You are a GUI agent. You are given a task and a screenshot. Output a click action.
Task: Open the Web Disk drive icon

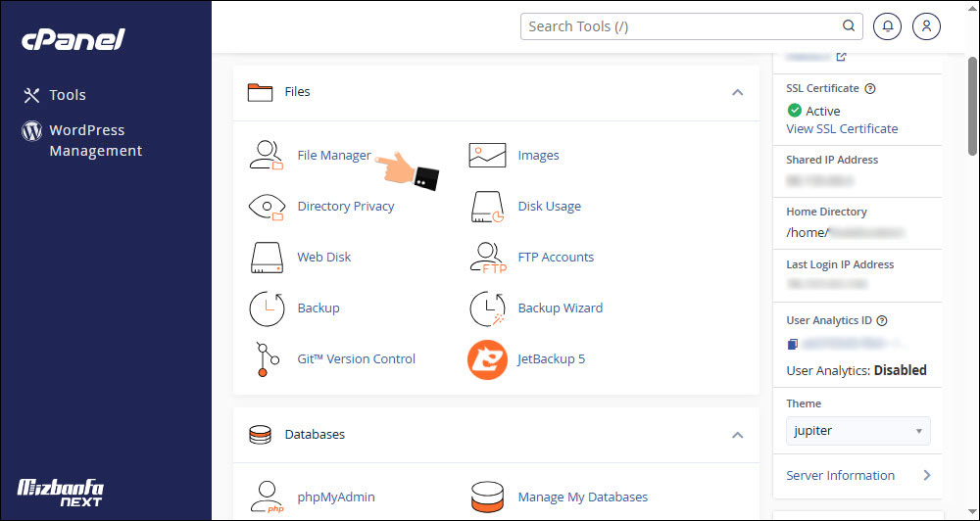coord(267,258)
